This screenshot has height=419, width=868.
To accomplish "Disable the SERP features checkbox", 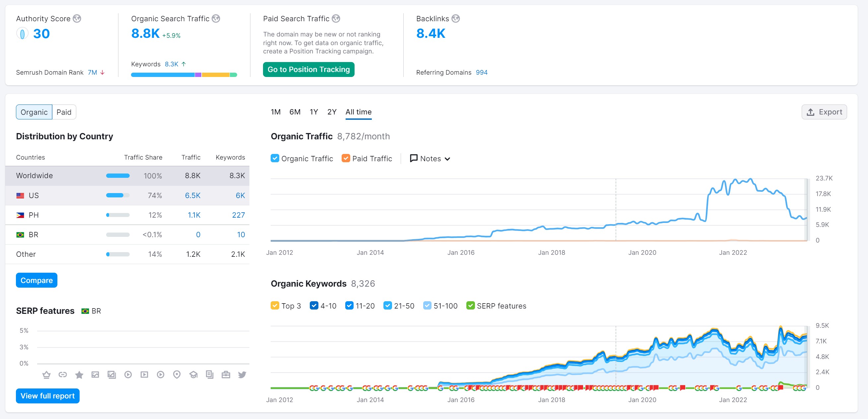I will 470,306.
